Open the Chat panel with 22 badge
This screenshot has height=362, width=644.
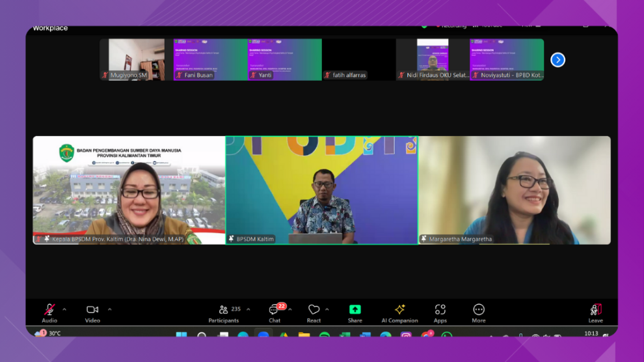(x=273, y=309)
